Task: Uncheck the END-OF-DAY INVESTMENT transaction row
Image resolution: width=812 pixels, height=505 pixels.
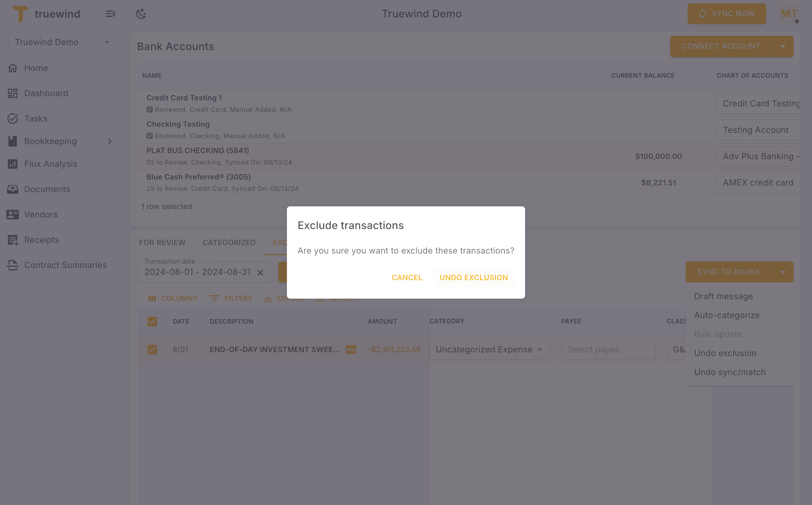Action: [x=153, y=349]
